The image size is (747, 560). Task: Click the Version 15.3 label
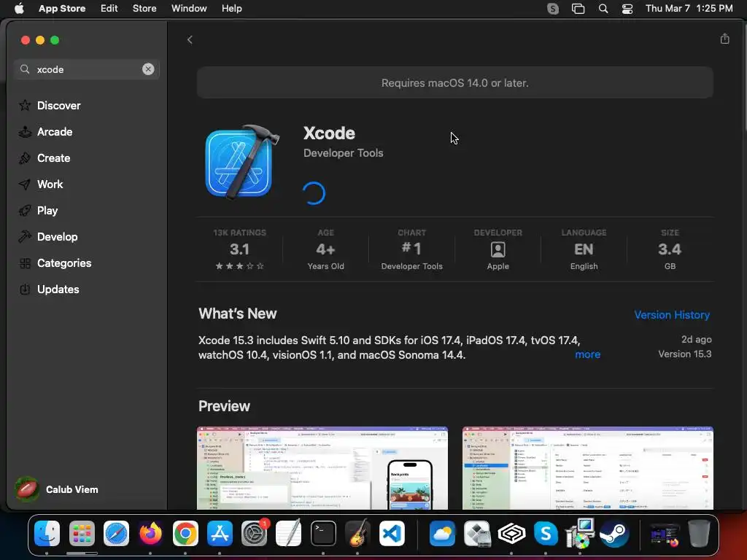pyautogui.click(x=684, y=354)
